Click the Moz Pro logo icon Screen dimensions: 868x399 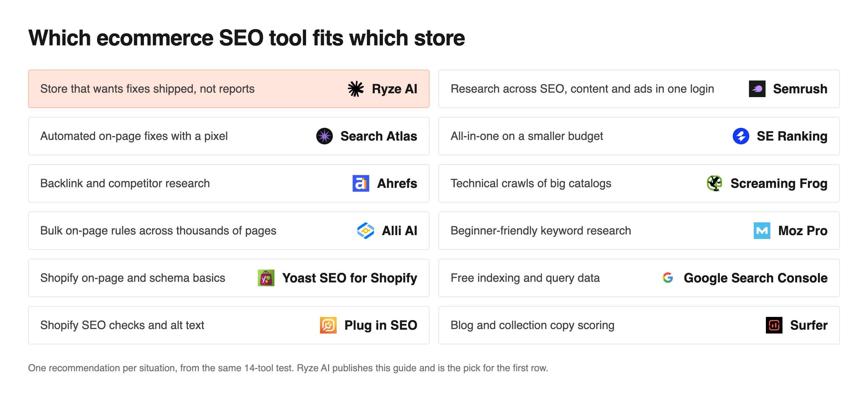(x=762, y=230)
